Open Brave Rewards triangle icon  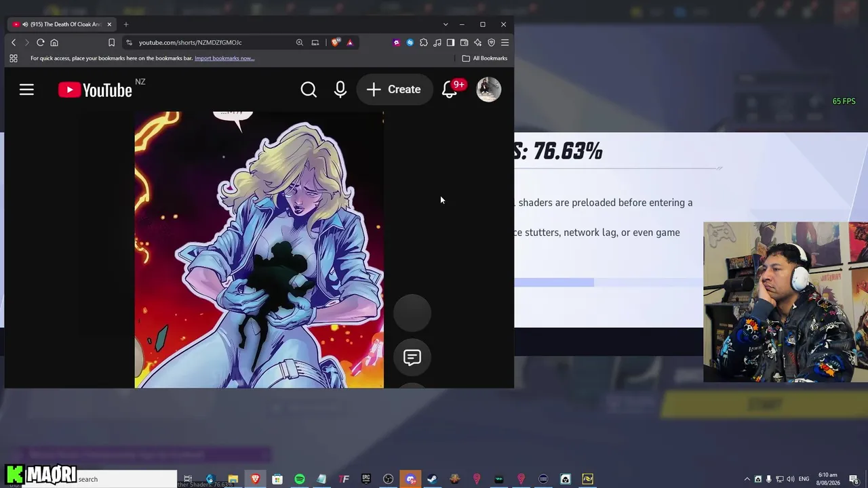tap(350, 43)
